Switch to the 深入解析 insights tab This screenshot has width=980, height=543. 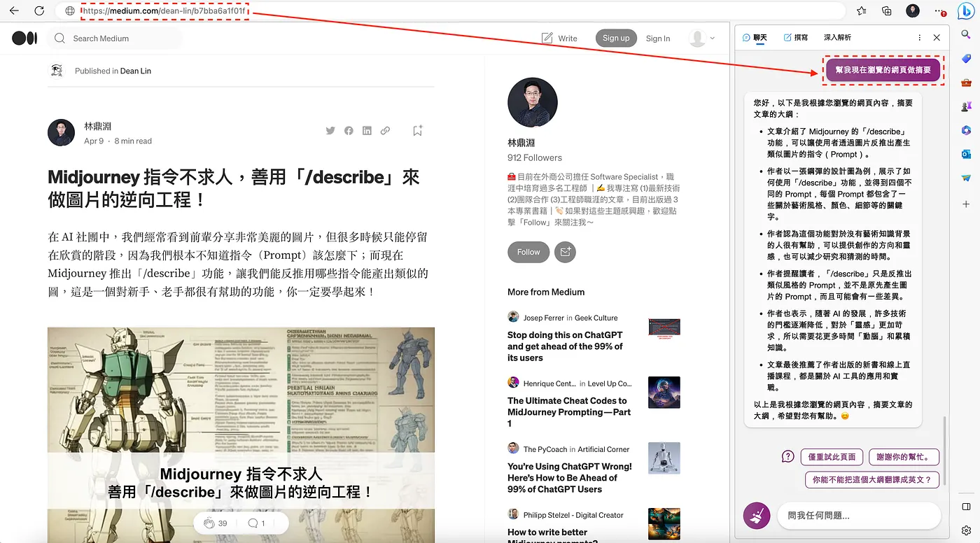(837, 38)
